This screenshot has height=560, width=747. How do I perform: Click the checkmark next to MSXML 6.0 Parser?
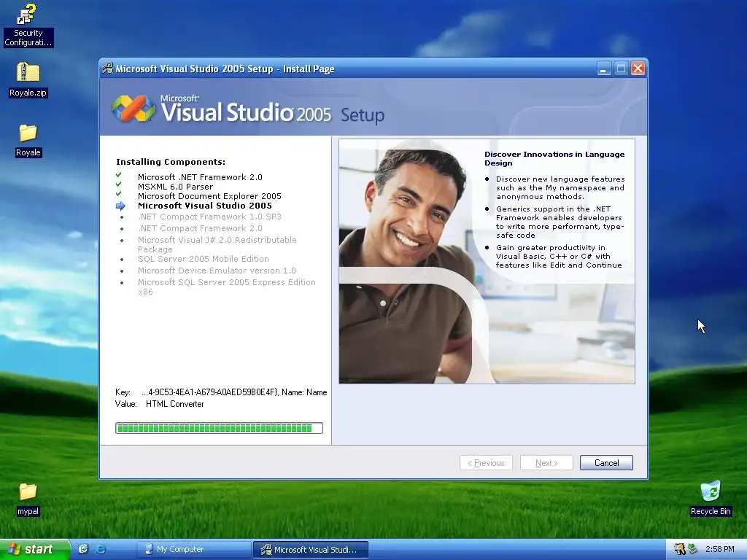(x=119, y=184)
